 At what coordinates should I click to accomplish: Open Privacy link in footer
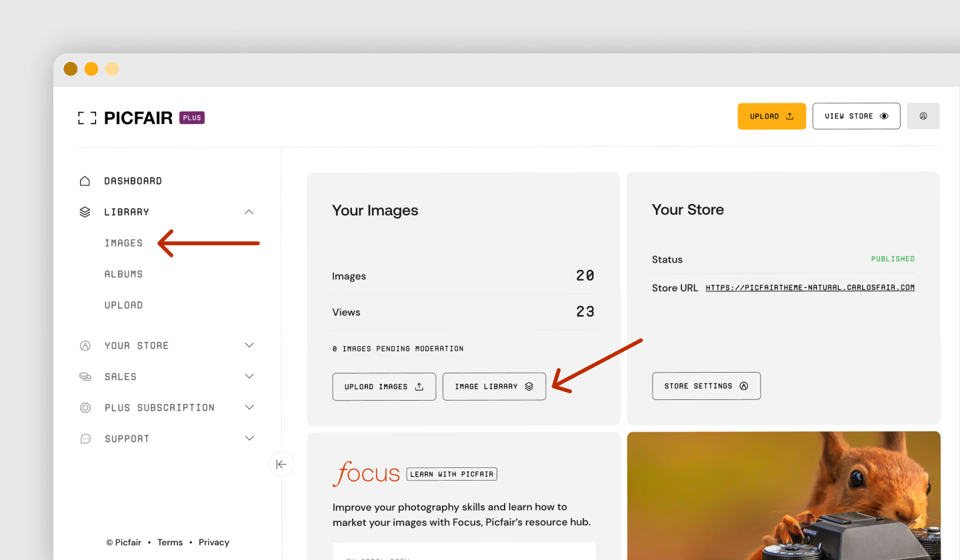coord(214,543)
